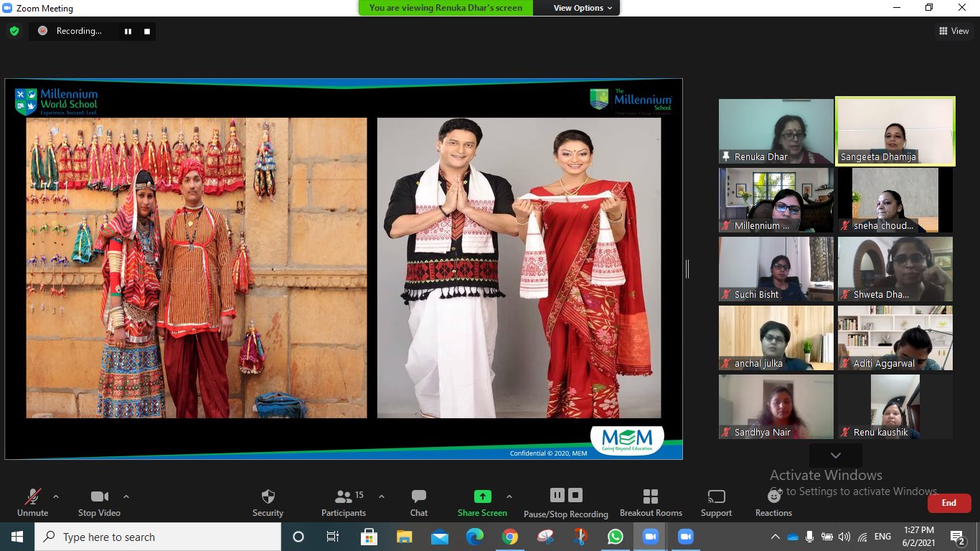980x551 pixels.
Task: Expand audio options arrow beside Unmute
Action: pos(56,496)
